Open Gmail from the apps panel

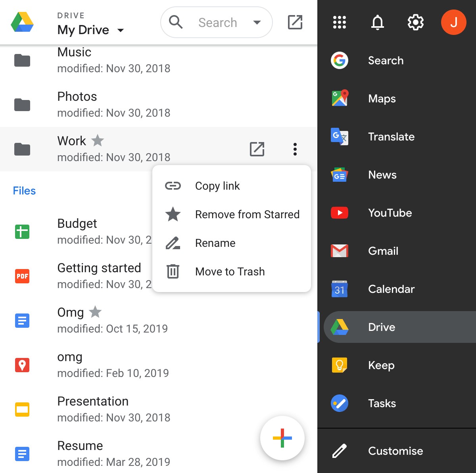383,251
